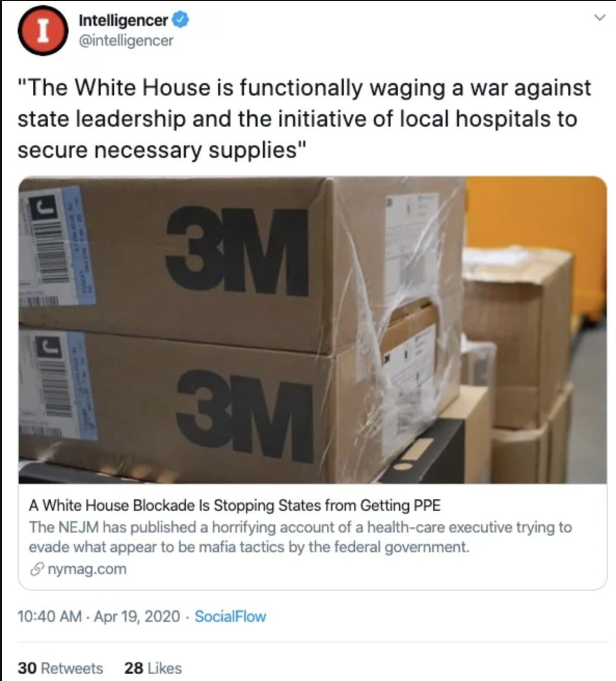The width and height of the screenshot is (616, 681).
Task: Click the SocialFlow source link
Action: tap(230, 617)
